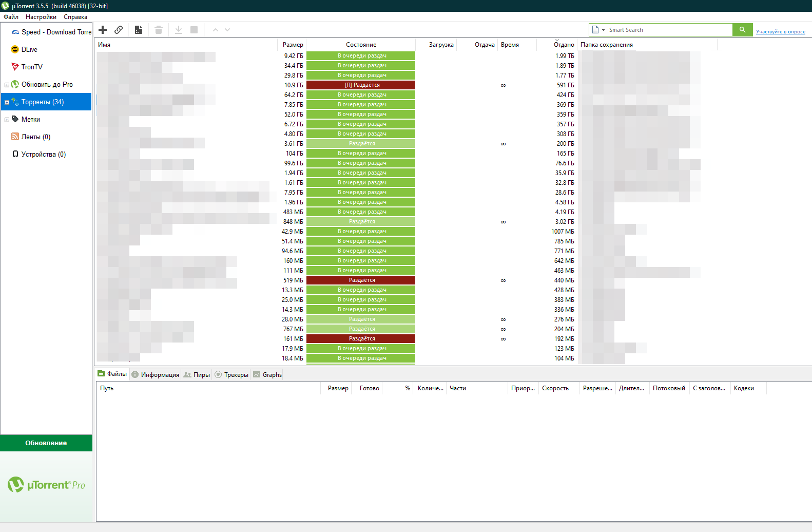The image size is (812, 532).
Task: Move torrent down the queue arrow
Action: [227, 30]
